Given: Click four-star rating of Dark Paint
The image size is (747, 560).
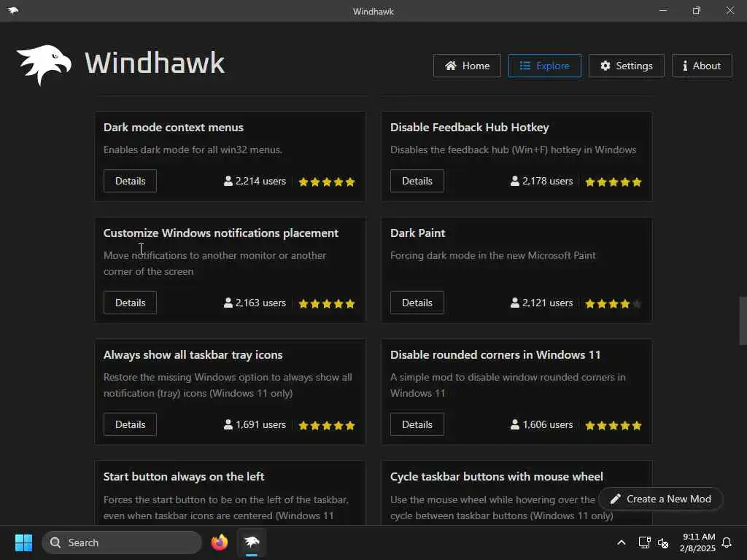Looking at the screenshot, I should pyautogui.click(x=614, y=304).
